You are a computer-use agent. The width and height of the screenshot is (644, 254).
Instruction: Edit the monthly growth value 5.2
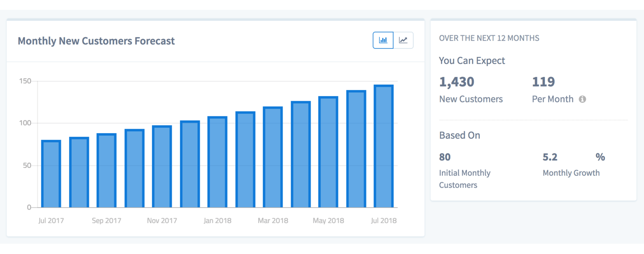click(x=550, y=157)
